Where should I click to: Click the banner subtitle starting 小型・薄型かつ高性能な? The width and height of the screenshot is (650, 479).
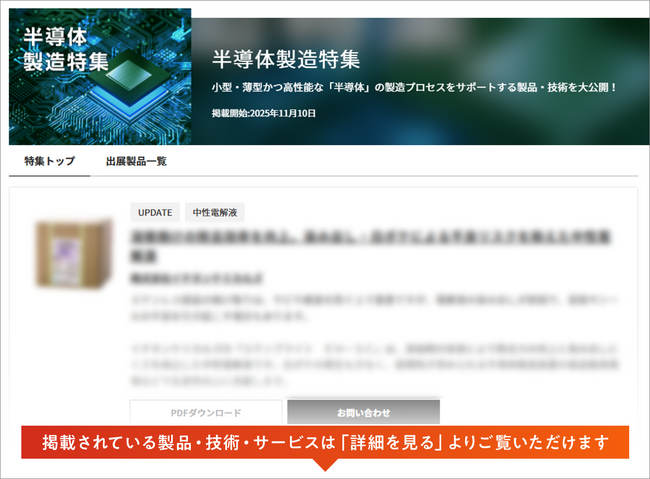(x=415, y=88)
